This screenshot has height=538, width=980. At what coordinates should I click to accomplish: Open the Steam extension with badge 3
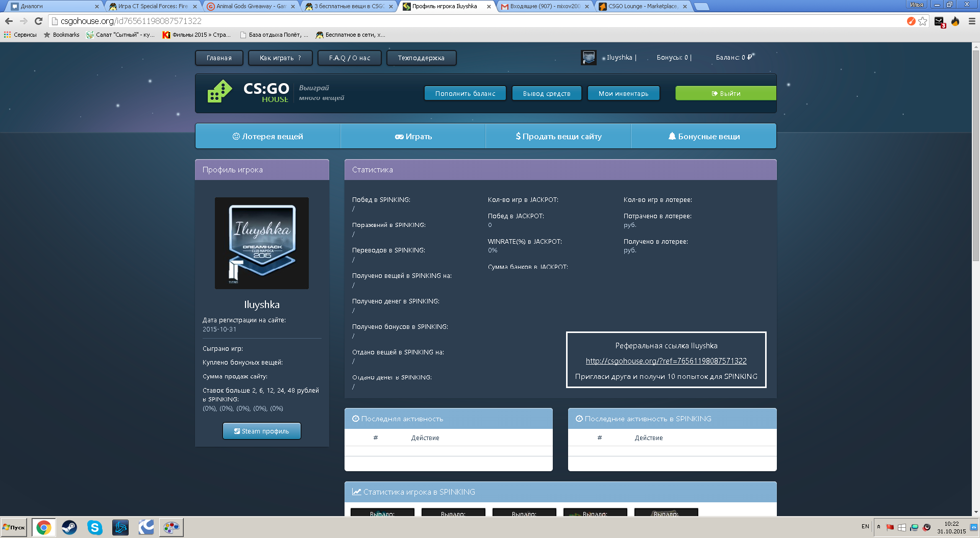940,21
